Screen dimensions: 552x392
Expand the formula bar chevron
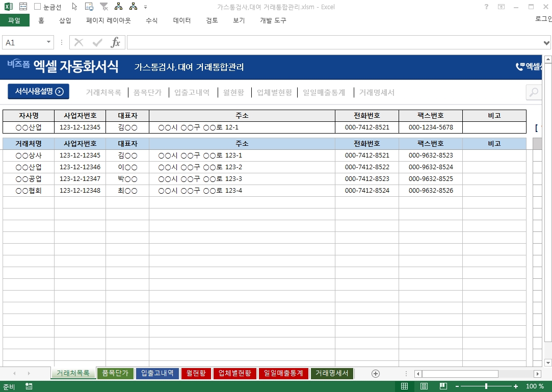[x=546, y=43]
